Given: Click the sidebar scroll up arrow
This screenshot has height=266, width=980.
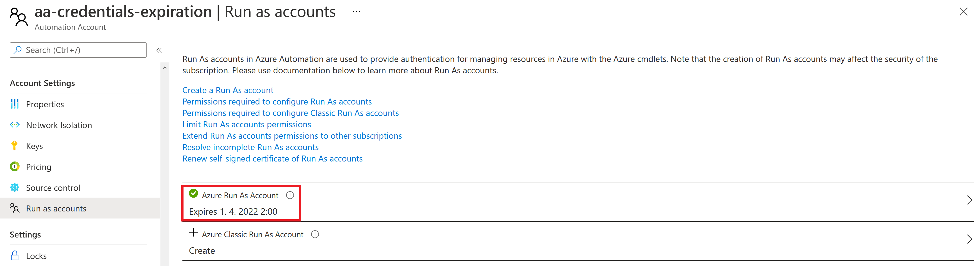Looking at the screenshot, I should tap(165, 68).
